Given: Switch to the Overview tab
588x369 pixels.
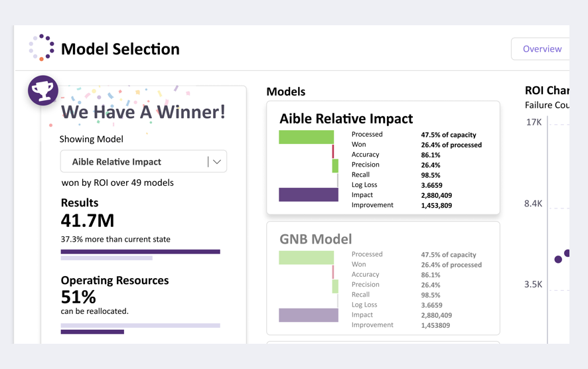Looking at the screenshot, I should point(542,48).
